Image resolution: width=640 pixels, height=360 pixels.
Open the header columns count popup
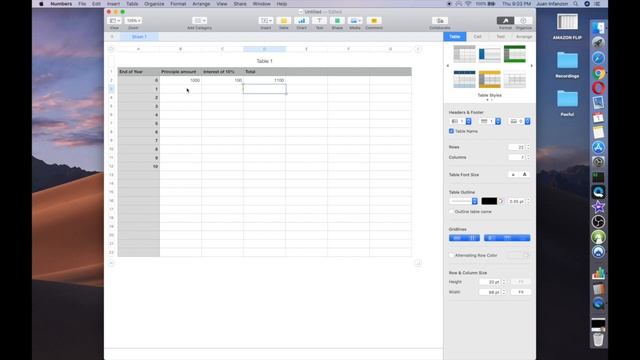(x=460, y=122)
